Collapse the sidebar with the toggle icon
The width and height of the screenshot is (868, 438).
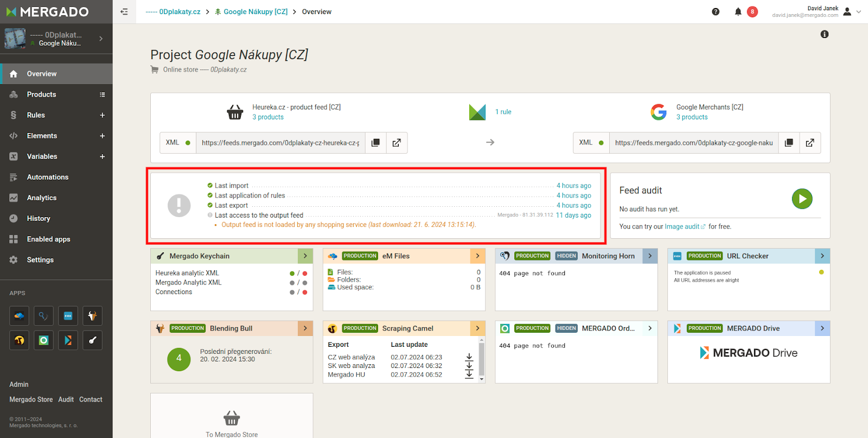124,11
